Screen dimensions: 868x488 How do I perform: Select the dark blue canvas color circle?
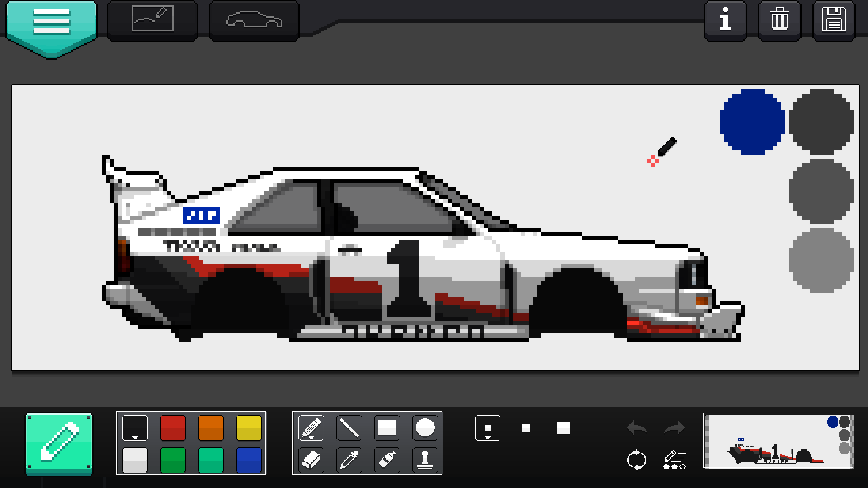pyautogui.click(x=752, y=122)
